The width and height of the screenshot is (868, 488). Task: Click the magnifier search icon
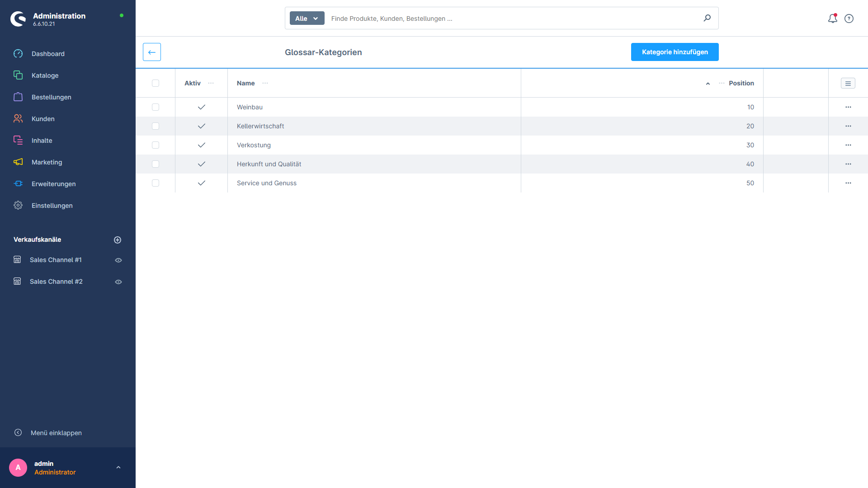click(x=707, y=18)
